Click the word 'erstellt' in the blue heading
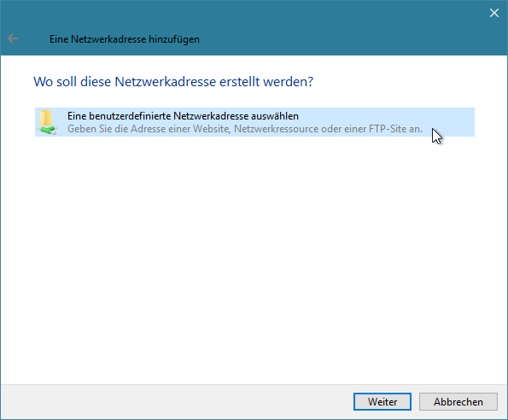Viewport: 508px width, 420px height. tap(240, 82)
